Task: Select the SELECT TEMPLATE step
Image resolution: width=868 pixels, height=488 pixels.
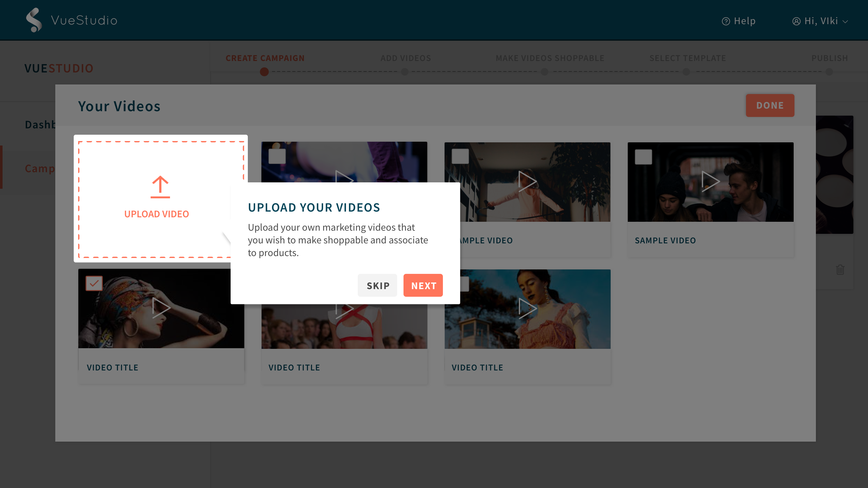Action: (x=688, y=58)
